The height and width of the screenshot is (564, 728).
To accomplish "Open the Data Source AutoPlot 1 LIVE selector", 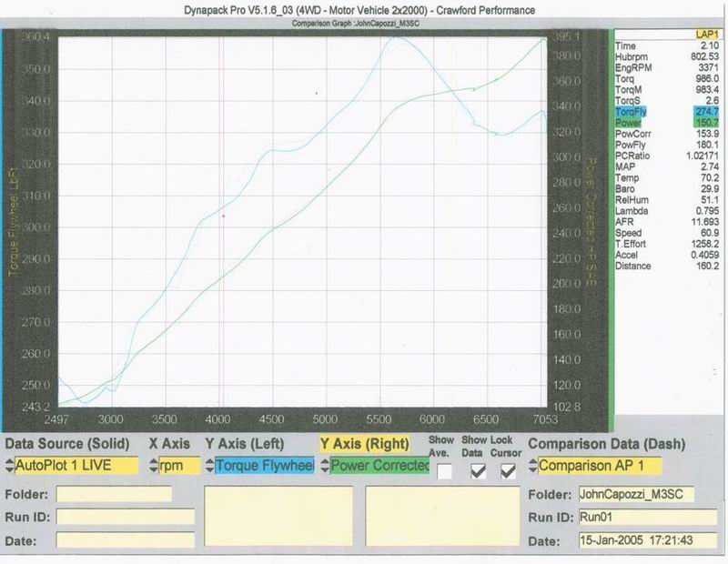I will [x=76, y=466].
